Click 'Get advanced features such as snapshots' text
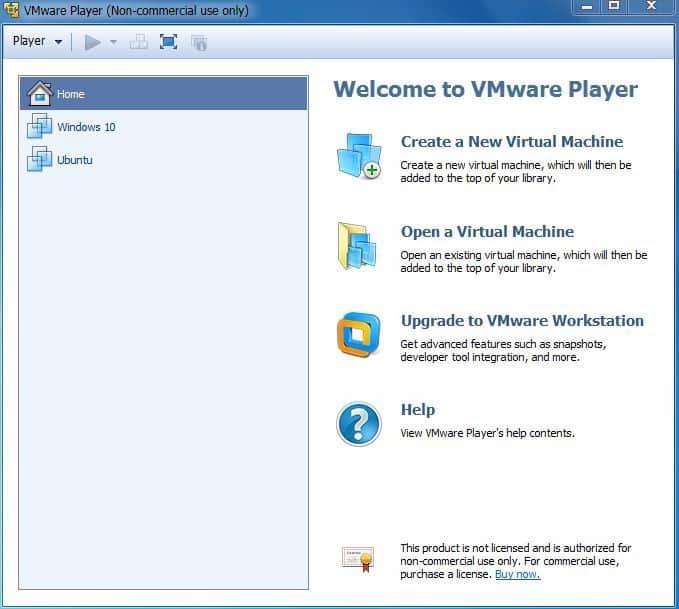The height and width of the screenshot is (609, 679). 503,344
